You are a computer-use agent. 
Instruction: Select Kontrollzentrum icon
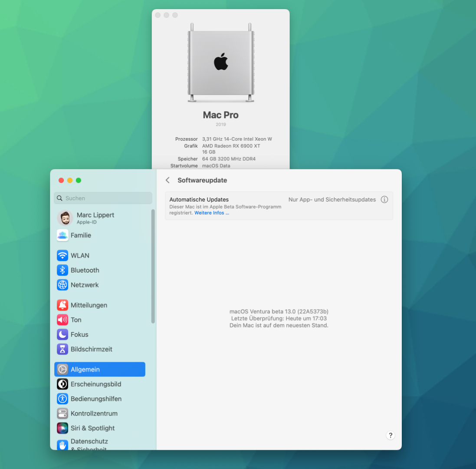[x=62, y=413]
